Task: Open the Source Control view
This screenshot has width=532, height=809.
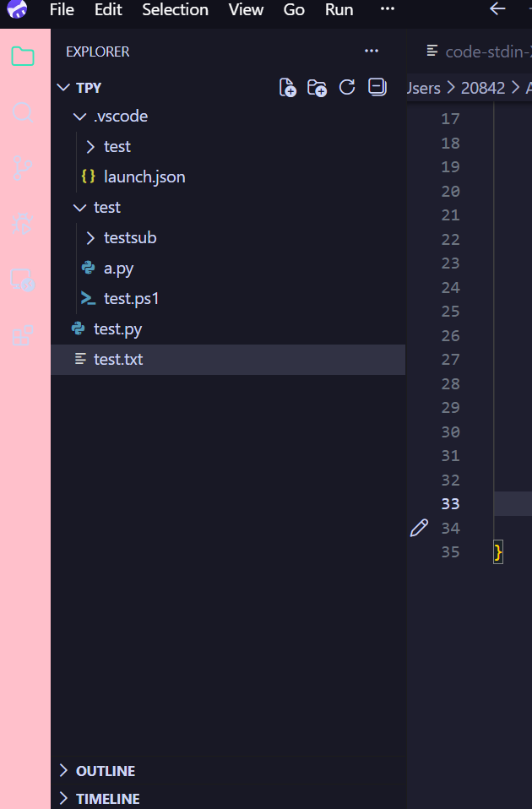Action: click(23, 168)
